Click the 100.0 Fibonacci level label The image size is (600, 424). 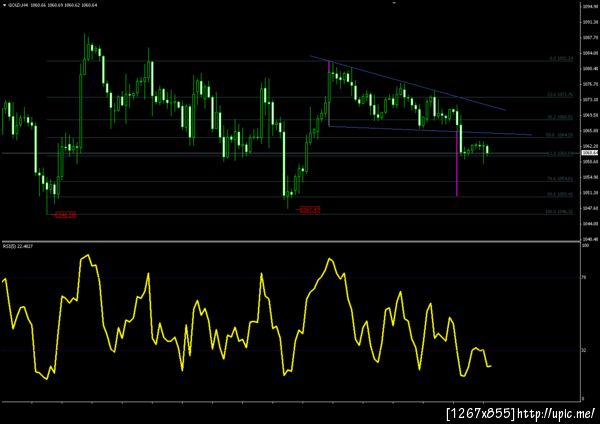tap(559, 212)
